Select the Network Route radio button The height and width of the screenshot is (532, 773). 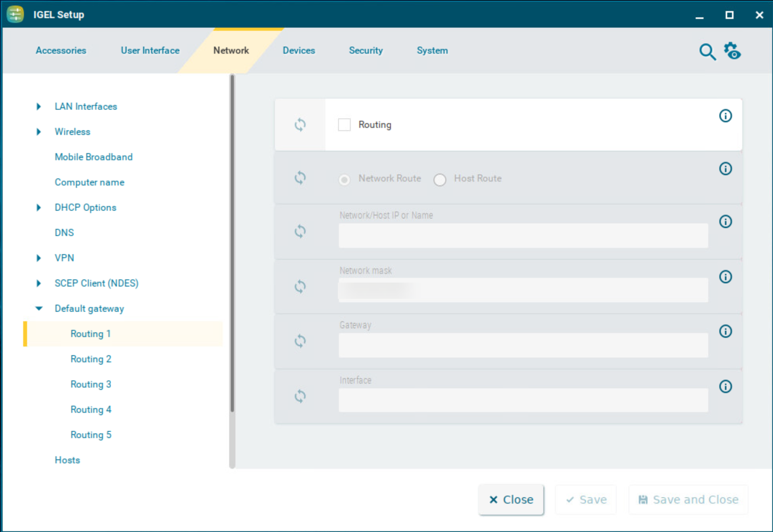pyautogui.click(x=345, y=180)
